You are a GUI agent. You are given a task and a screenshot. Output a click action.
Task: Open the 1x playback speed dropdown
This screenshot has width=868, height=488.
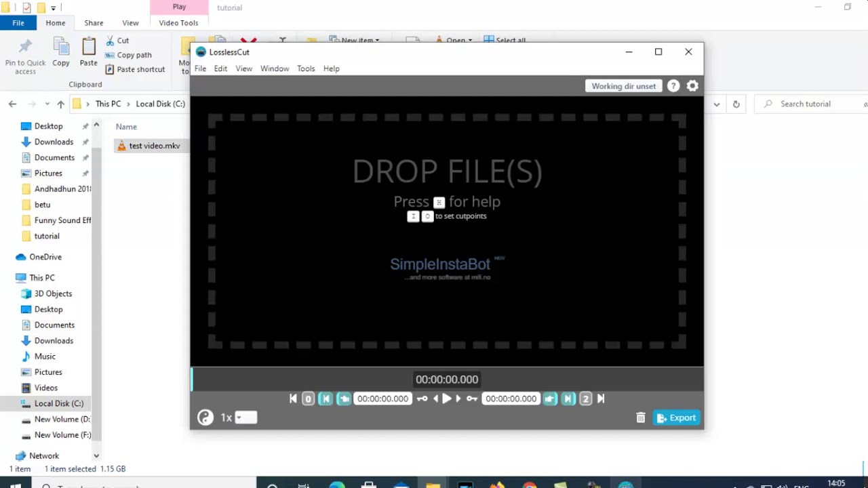(x=245, y=418)
